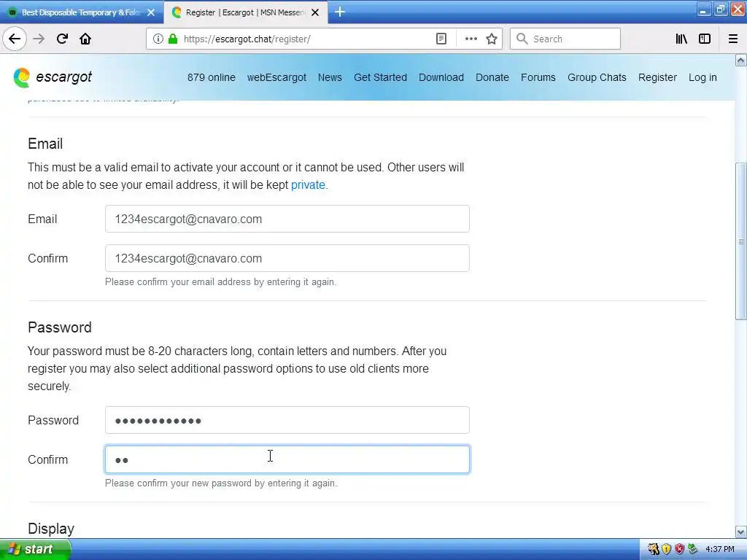Click the green padlock security icon
The height and width of the screenshot is (560, 747).
173,39
